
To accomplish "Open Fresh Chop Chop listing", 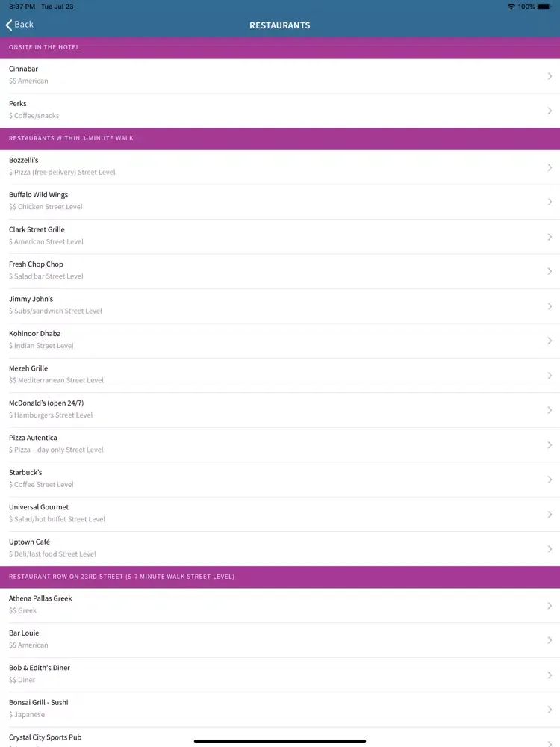I will [x=280, y=272].
